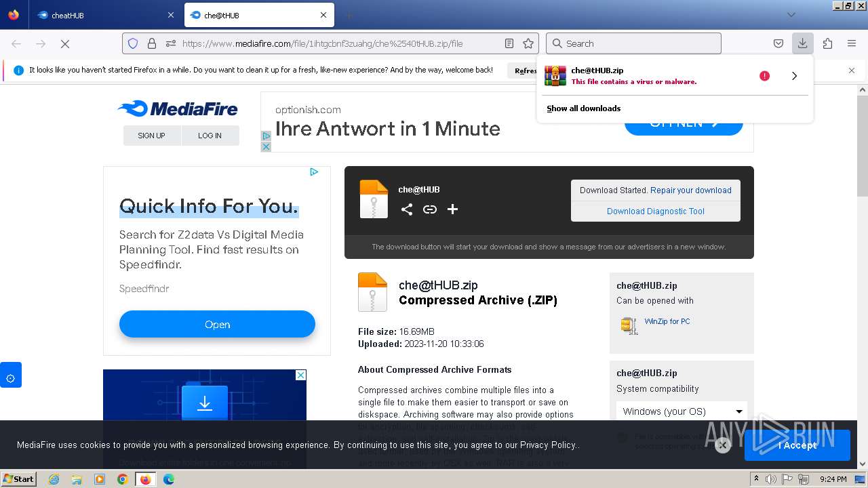This screenshot has width=868, height=488.
Task: Click the blue Open ad button
Action: [x=217, y=324]
